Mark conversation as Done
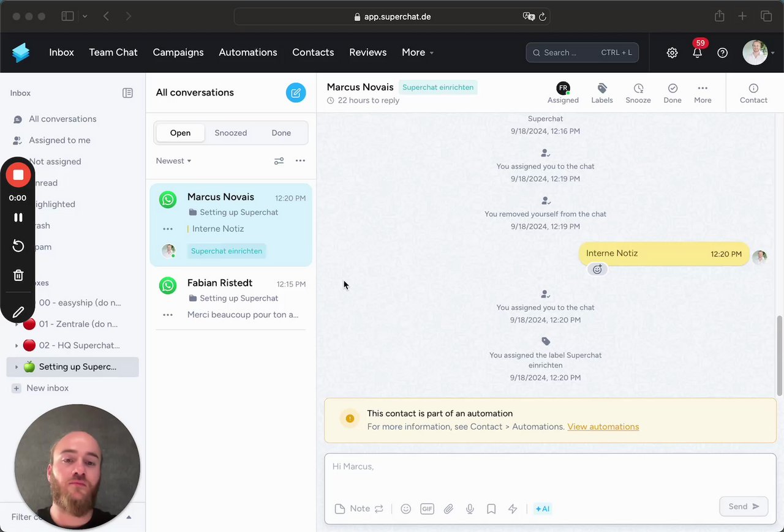 click(x=673, y=92)
